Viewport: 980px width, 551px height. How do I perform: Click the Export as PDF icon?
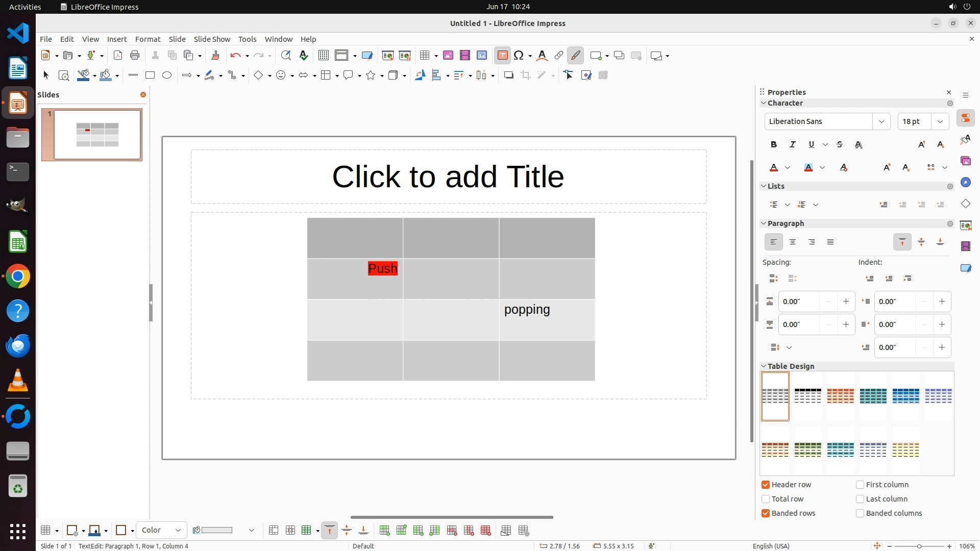point(118,56)
